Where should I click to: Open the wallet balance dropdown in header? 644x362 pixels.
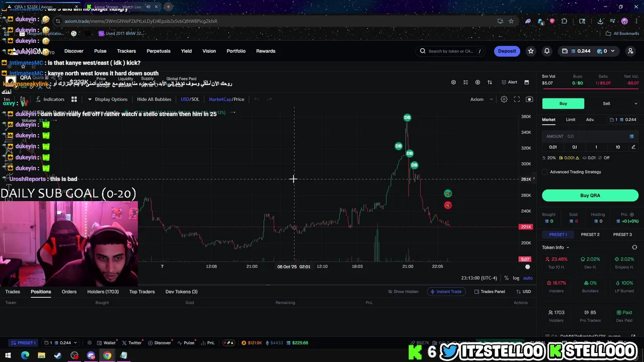point(589,51)
